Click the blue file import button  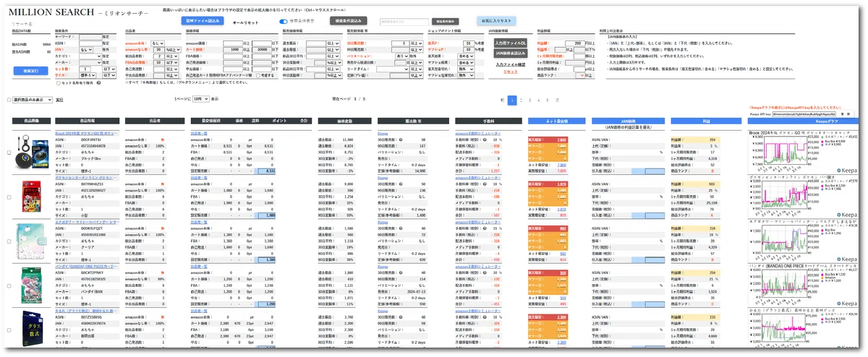[203, 21]
